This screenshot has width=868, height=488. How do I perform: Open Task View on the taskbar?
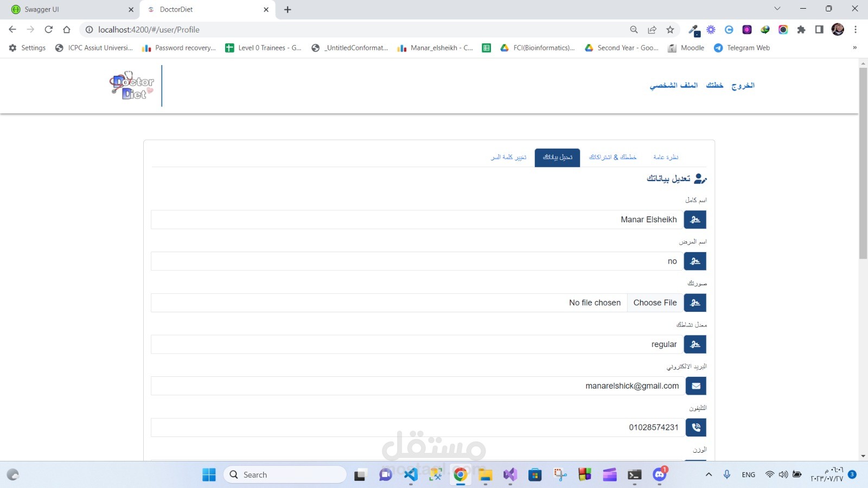tap(360, 475)
